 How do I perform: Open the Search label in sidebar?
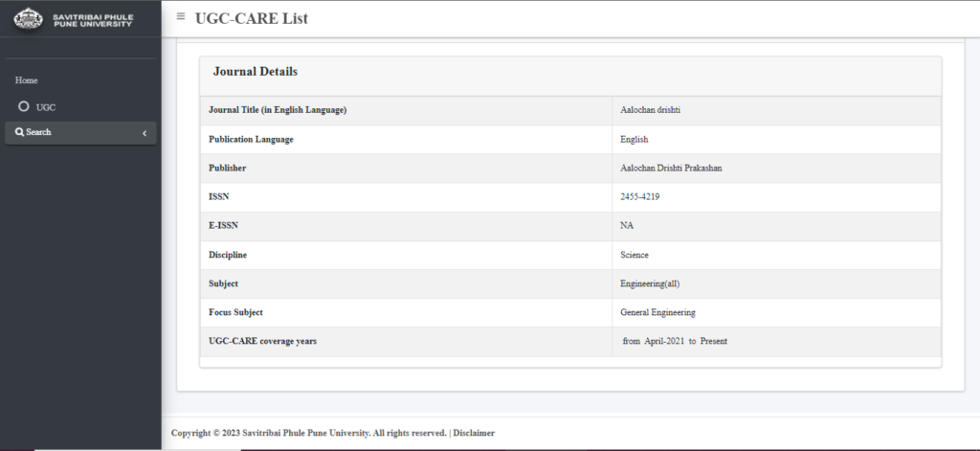(39, 132)
